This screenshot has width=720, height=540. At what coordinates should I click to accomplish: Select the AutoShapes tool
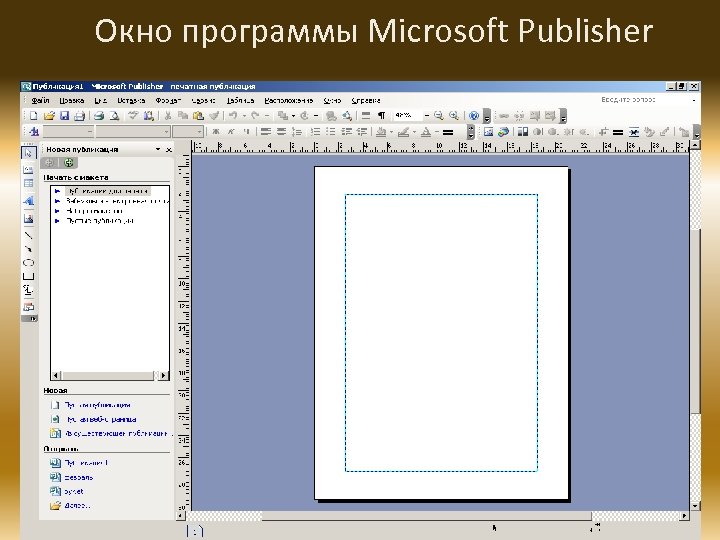coord(28,290)
